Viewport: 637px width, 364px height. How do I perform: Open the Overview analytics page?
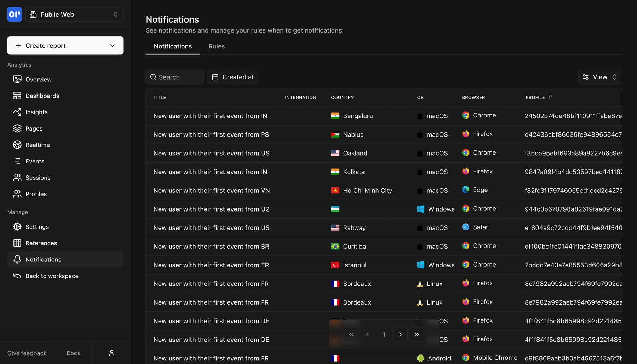click(38, 79)
